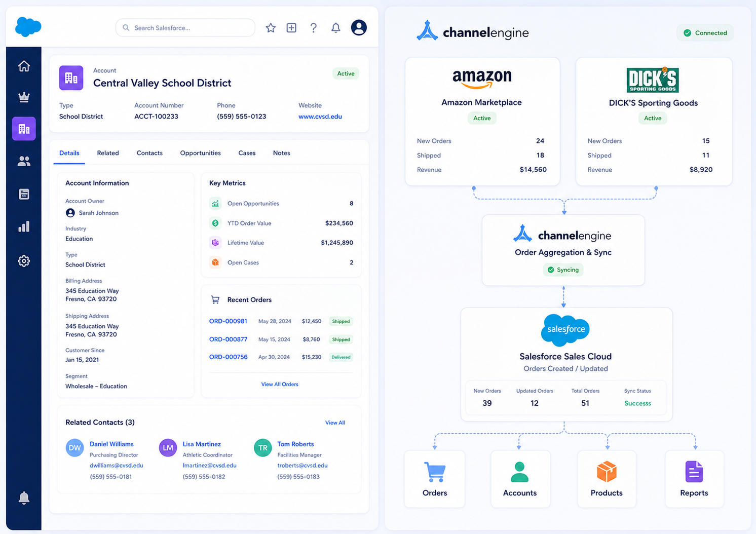Click the Open Cases orange icon
This screenshot has height=534, width=756.
pos(215,262)
